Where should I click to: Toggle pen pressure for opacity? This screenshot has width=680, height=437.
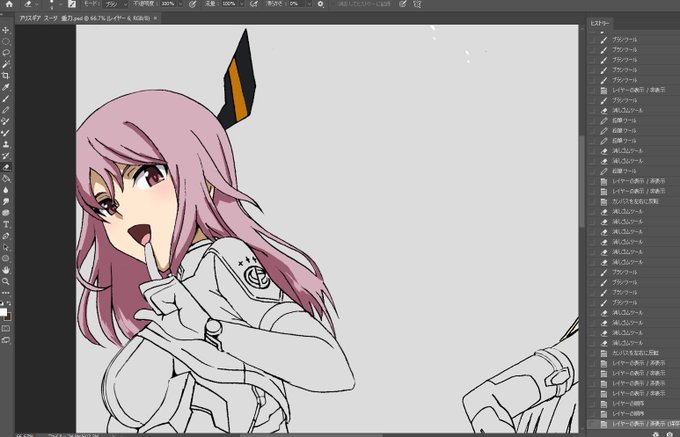193,4
